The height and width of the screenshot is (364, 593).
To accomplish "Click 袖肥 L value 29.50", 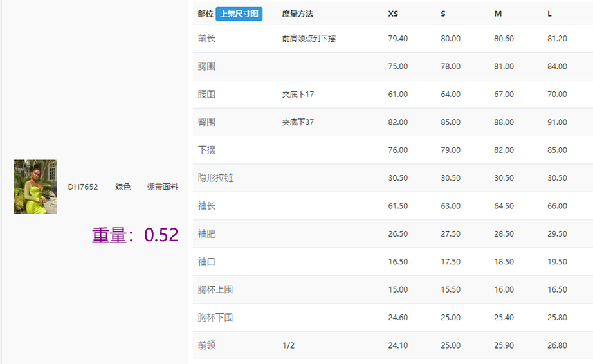I will [x=557, y=234].
